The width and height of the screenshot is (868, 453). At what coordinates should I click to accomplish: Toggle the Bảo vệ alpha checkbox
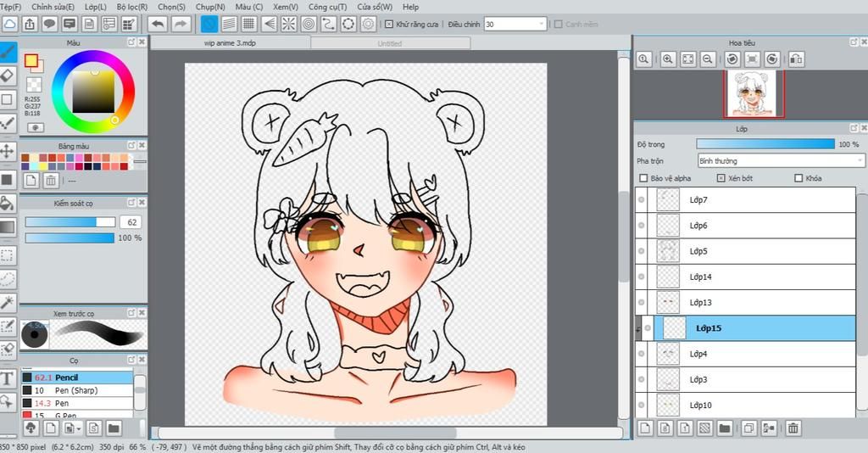pyautogui.click(x=643, y=178)
